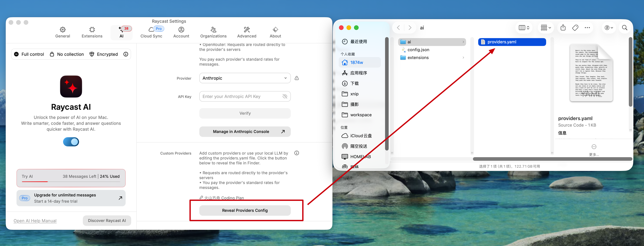Viewport: 644px width, 246px height.
Task: Click the Custom Providers info icon
Action: [x=297, y=153]
